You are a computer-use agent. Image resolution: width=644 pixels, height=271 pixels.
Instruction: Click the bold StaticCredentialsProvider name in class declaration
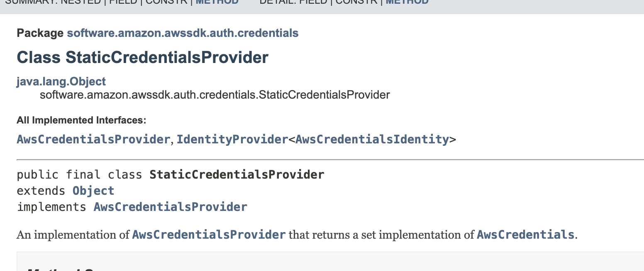[x=237, y=174]
